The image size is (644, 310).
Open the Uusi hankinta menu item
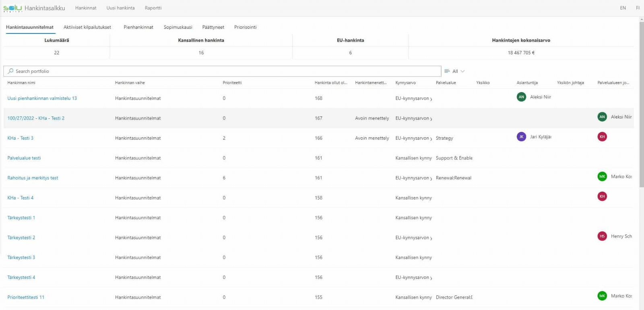pyautogui.click(x=120, y=8)
